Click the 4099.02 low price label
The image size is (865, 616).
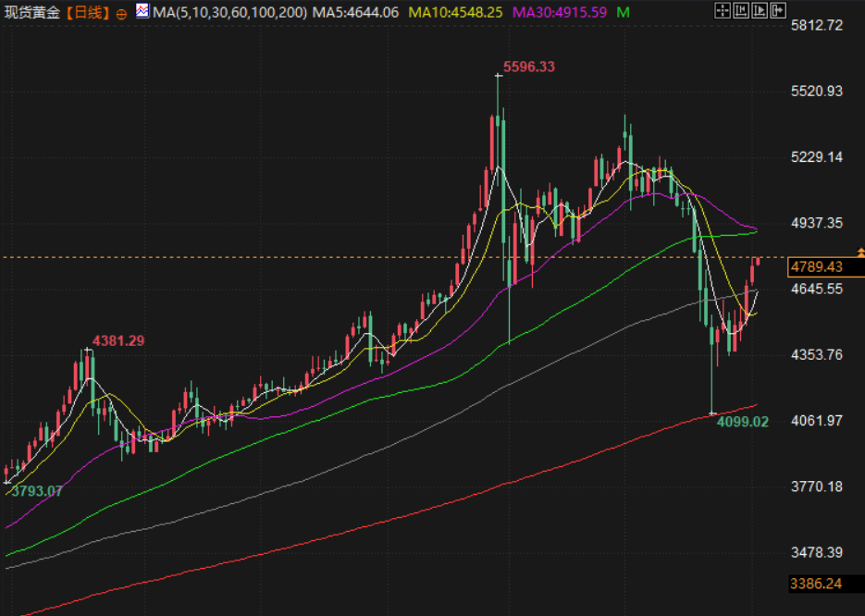click(743, 422)
